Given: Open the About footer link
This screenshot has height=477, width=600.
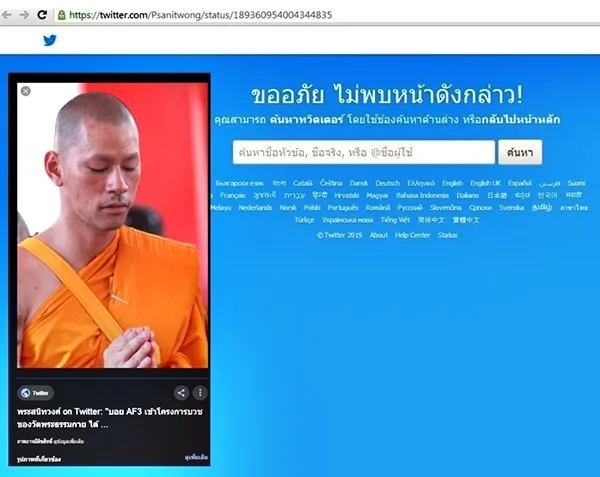Looking at the screenshot, I should point(379,235).
